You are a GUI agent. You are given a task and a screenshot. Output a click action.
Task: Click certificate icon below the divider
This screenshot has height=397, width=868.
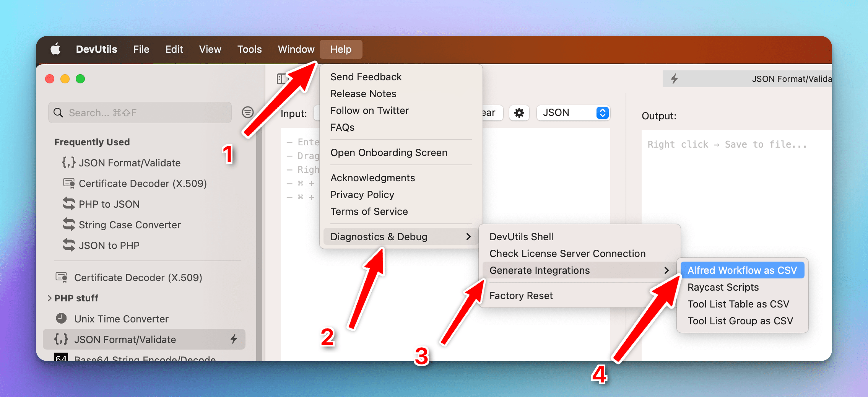pos(61,277)
